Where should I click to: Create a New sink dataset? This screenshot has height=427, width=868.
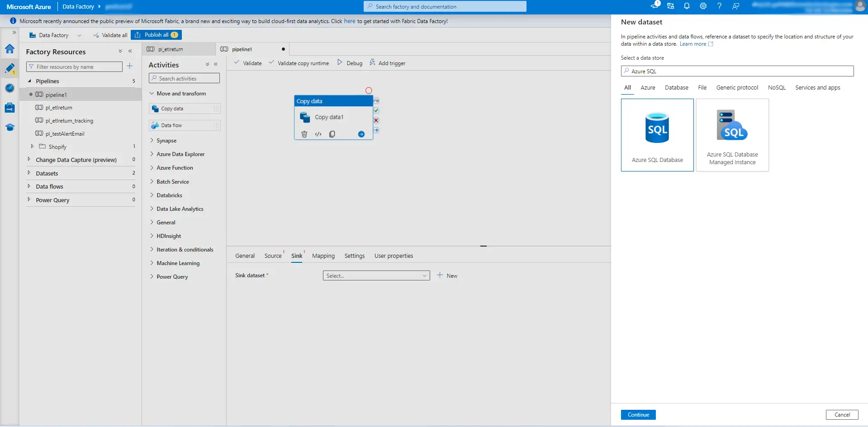click(x=447, y=275)
